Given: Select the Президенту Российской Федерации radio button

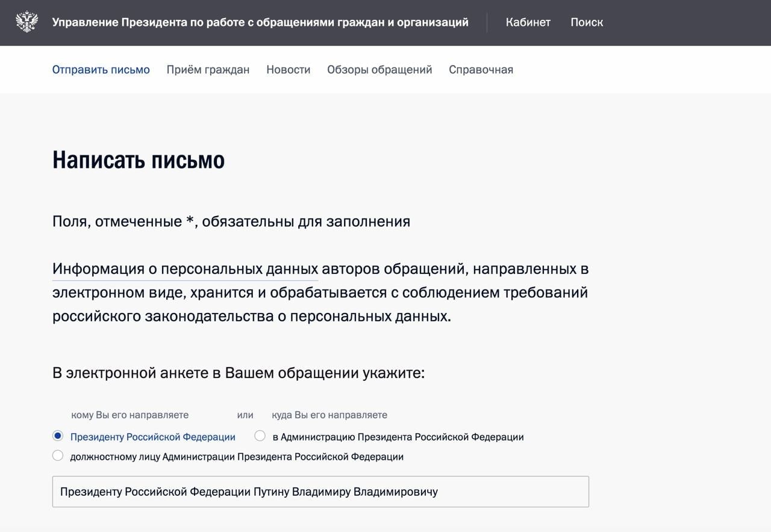Looking at the screenshot, I should 58,436.
